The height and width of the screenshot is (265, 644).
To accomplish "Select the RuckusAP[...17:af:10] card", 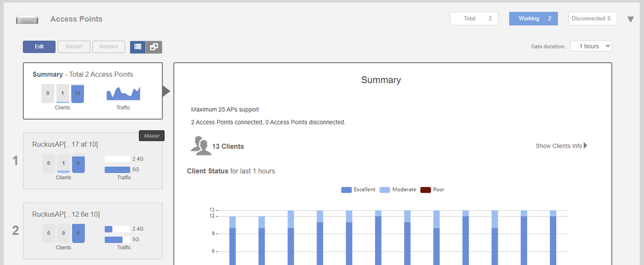I will [x=92, y=161].
